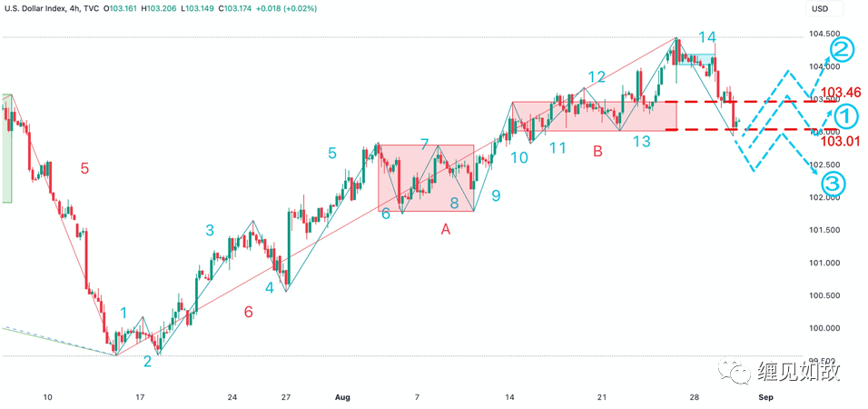Viewport: 868px width, 409px height.
Task: Click the circled number 1 scenario marker
Action: 843,115
